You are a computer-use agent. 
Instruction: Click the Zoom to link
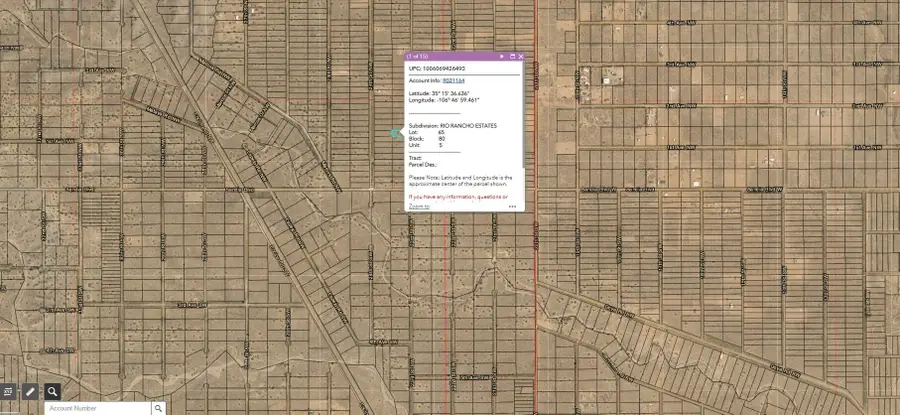(x=419, y=206)
